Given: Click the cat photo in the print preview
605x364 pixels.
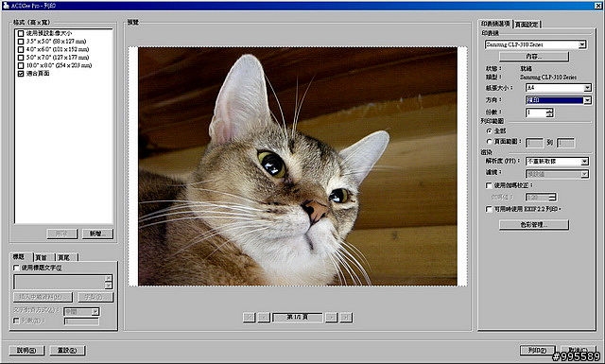Looking at the screenshot, I should [298, 166].
